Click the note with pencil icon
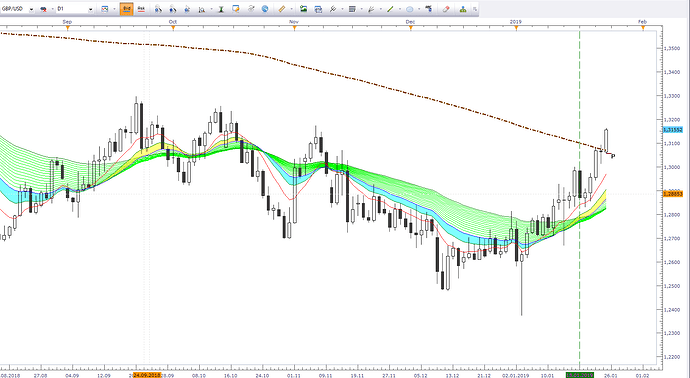 click(236, 9)
